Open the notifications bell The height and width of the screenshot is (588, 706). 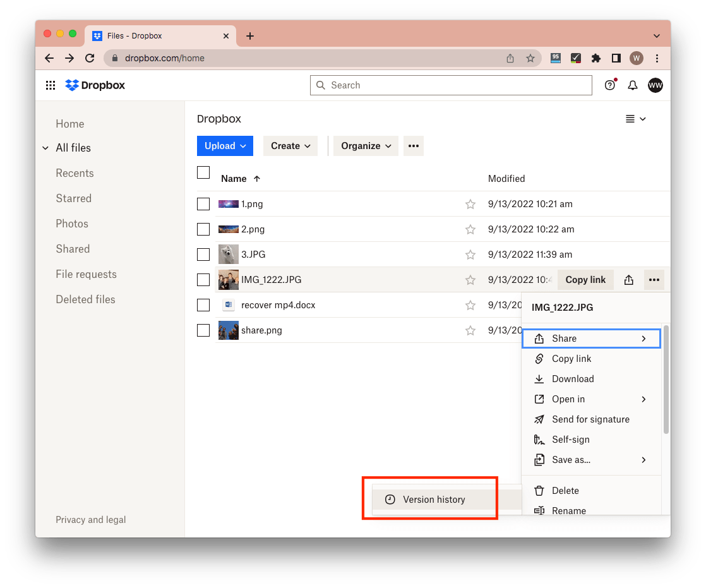click(633, 85)
